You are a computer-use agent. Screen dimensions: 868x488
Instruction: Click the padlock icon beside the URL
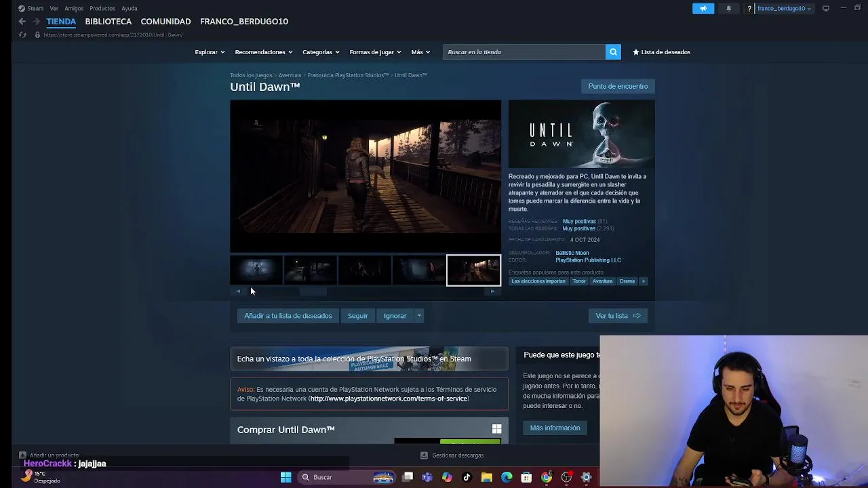coord(37,35)
